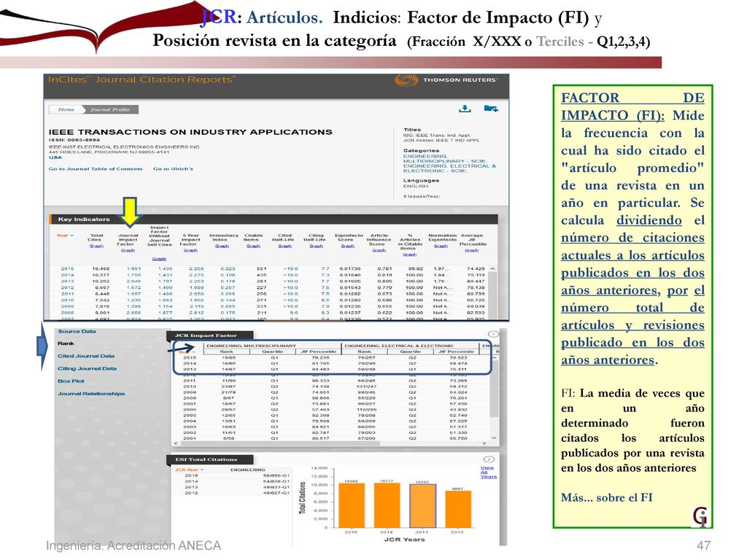The width and height of the screenshot is (747, 560).
Task: Click the InCites Journal Citation Reports title
Action: pyautogui.click(x=142, y=79)
